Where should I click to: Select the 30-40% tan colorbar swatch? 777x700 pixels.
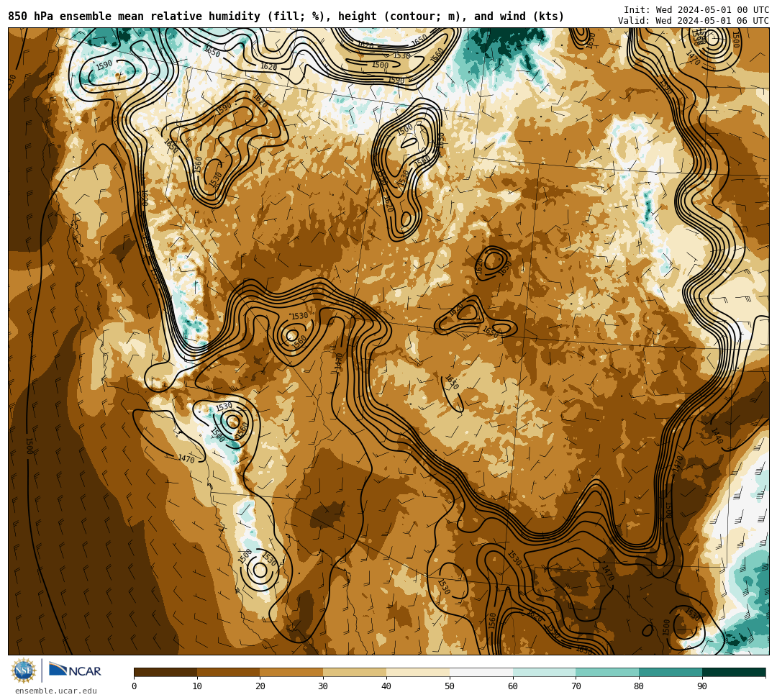355,672
